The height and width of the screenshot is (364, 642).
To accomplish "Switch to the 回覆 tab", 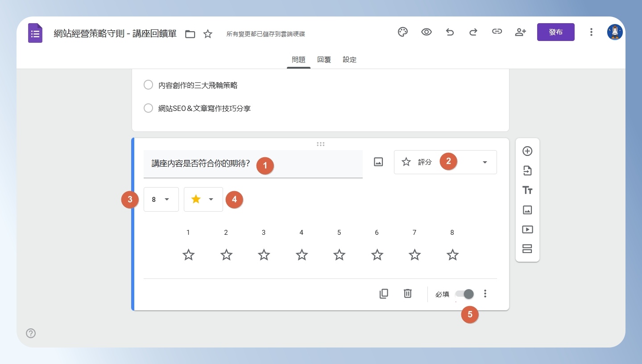I will coord(324,60).
